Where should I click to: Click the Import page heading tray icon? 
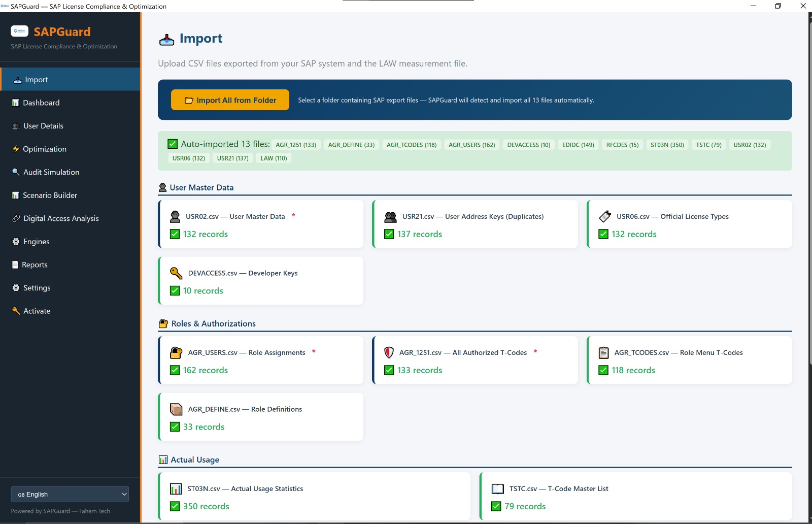(x=166, y=39)
